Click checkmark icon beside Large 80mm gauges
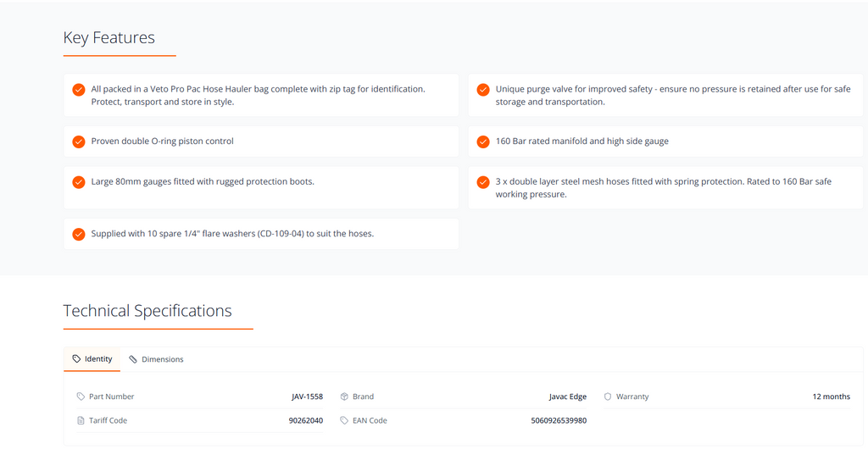The height and width of the screenshot is (455, 868). [x=79, y=182]
